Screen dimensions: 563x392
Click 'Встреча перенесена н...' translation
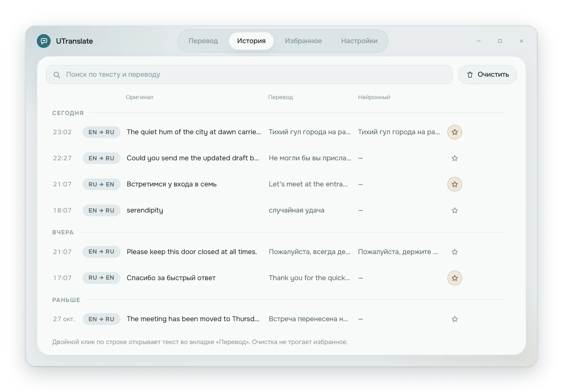point(308,319)
